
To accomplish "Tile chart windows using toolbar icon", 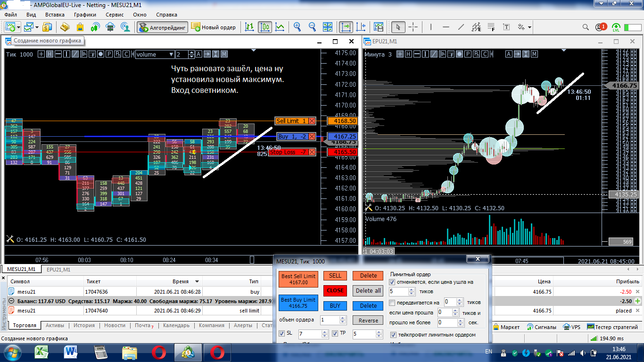I will (x=327, y=27).
